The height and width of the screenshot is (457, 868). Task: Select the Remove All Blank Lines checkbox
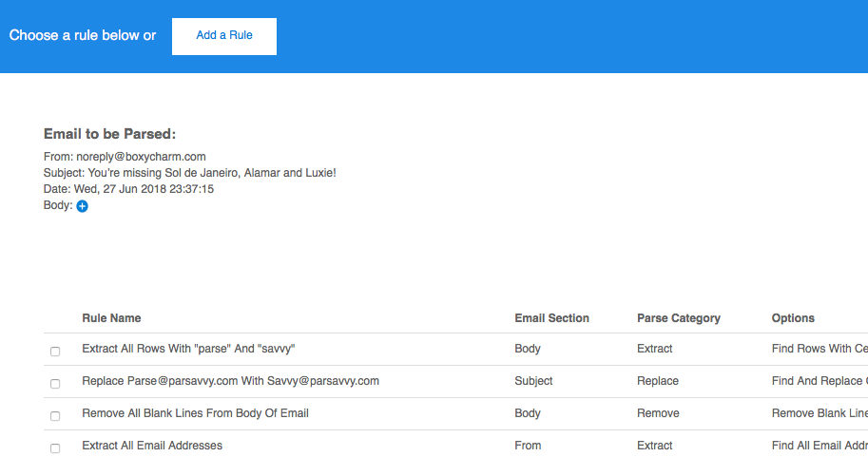point(55,416)
